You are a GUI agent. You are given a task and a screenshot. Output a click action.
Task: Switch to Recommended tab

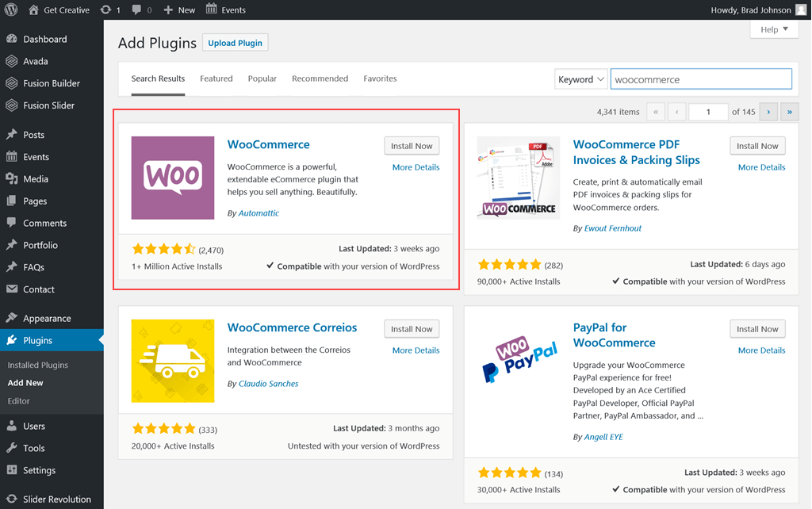[320, 78]
